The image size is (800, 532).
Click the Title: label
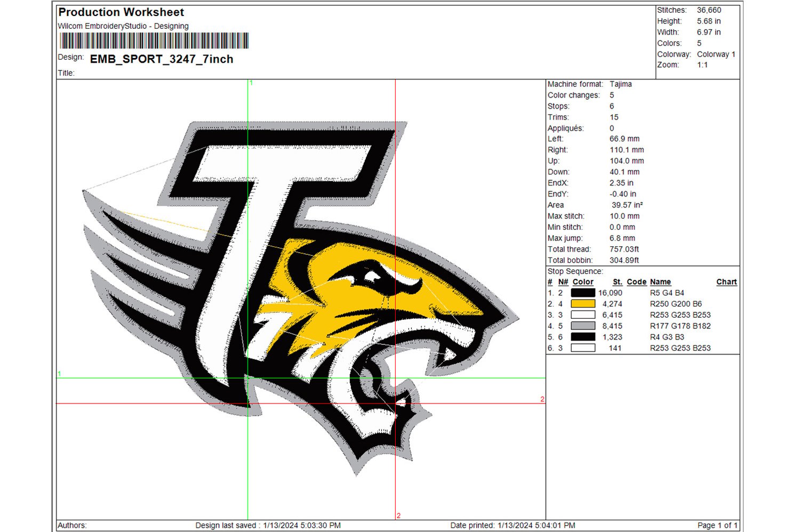click(66, 73)
